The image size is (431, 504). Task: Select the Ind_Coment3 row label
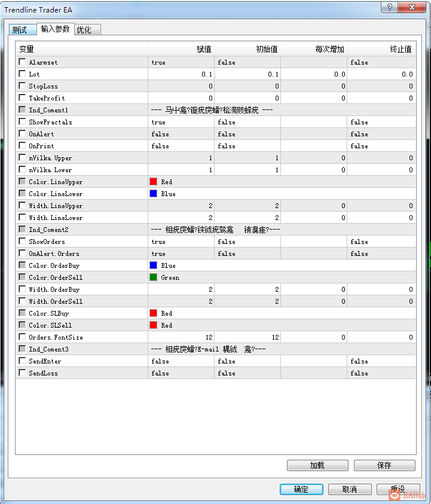point(48,349)
